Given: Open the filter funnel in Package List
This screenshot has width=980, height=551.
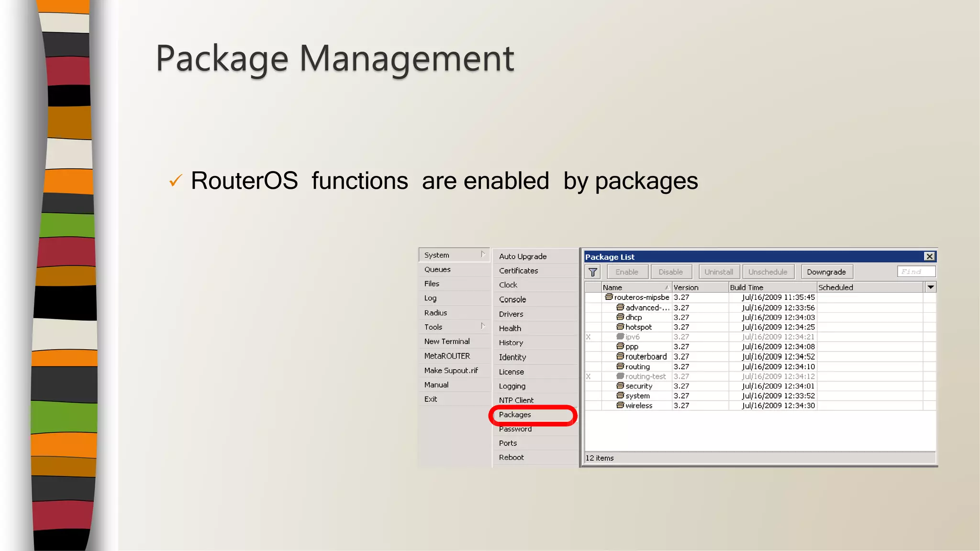Looking at the screenshot, I should [x=593, y=272].
